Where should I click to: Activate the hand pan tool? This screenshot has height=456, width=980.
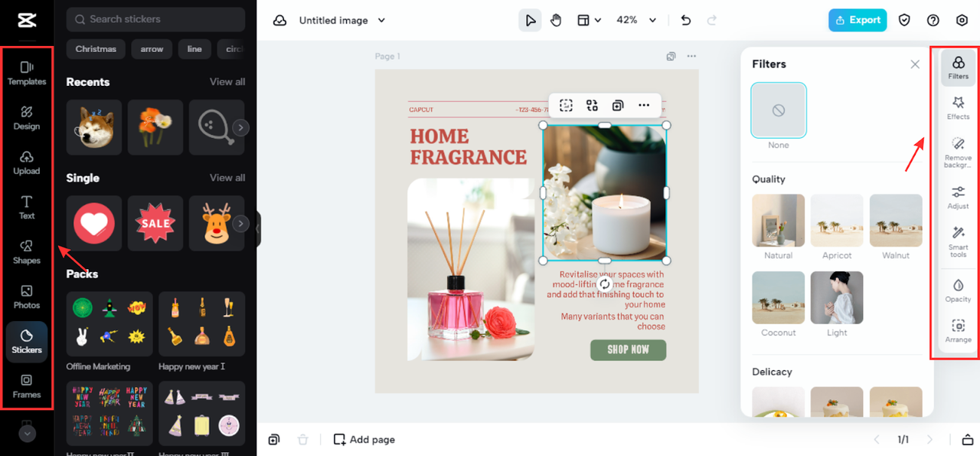tap(556, 20)
